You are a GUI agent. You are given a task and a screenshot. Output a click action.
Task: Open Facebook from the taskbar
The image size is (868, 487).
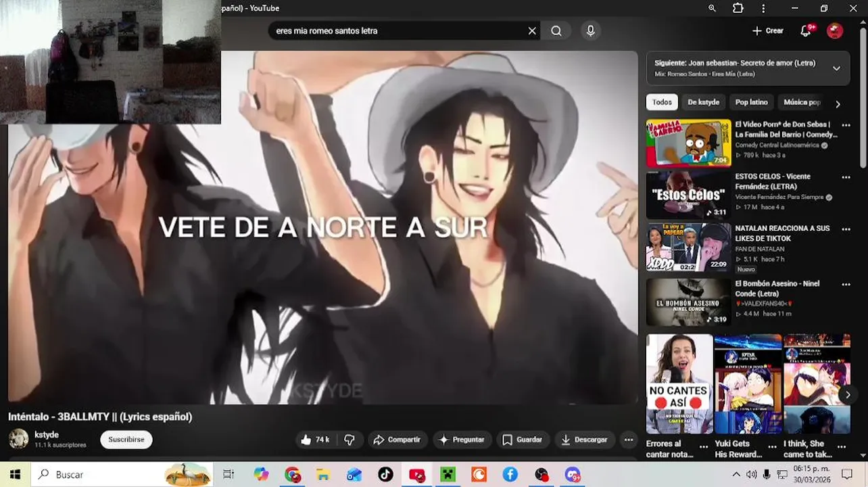point(510,475)
